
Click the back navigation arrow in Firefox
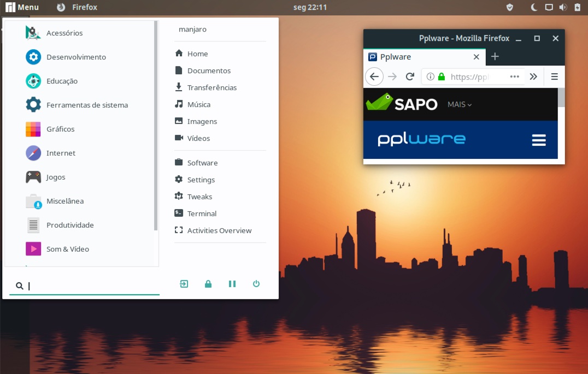point(374,76)
